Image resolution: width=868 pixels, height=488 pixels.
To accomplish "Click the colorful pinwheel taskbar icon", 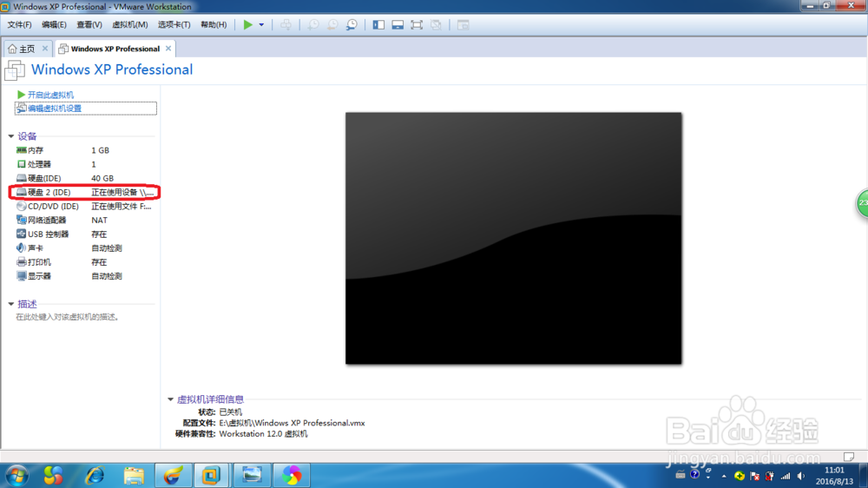I will (291, 475).
